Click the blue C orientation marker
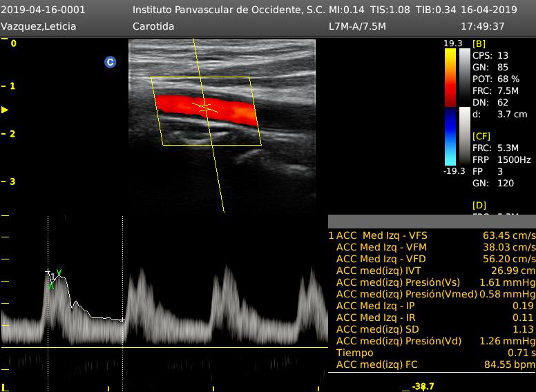 click(110, 62)
